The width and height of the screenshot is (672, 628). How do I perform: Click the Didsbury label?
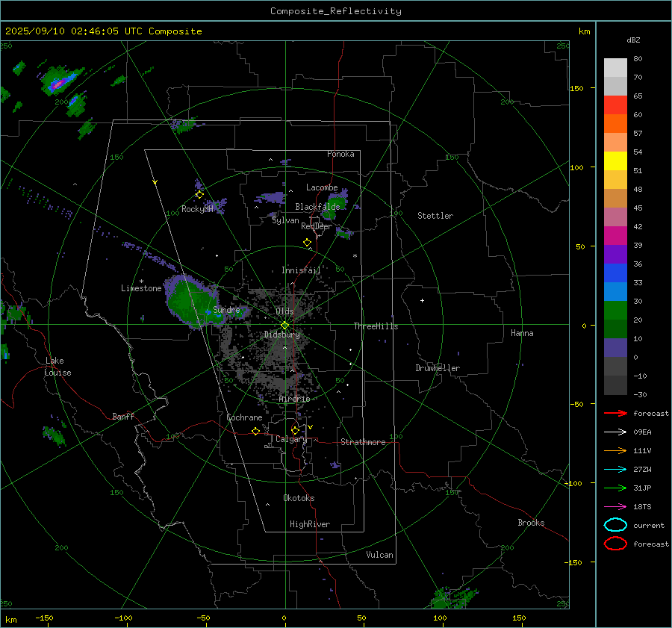(282, 335)
